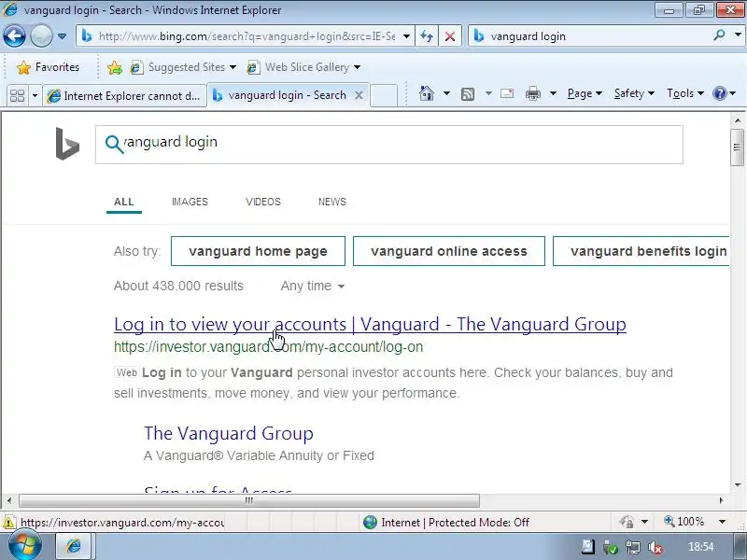Open the Safety menu

pos(634,93)
